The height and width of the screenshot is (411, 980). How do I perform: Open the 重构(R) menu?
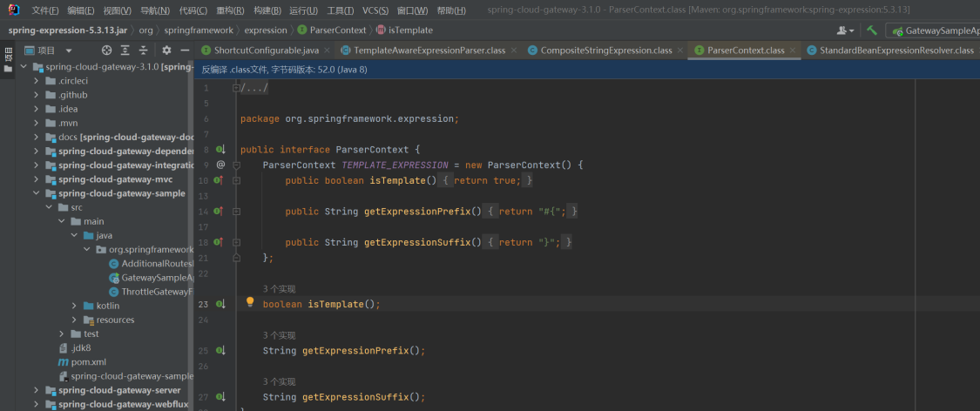coord(230,10)
